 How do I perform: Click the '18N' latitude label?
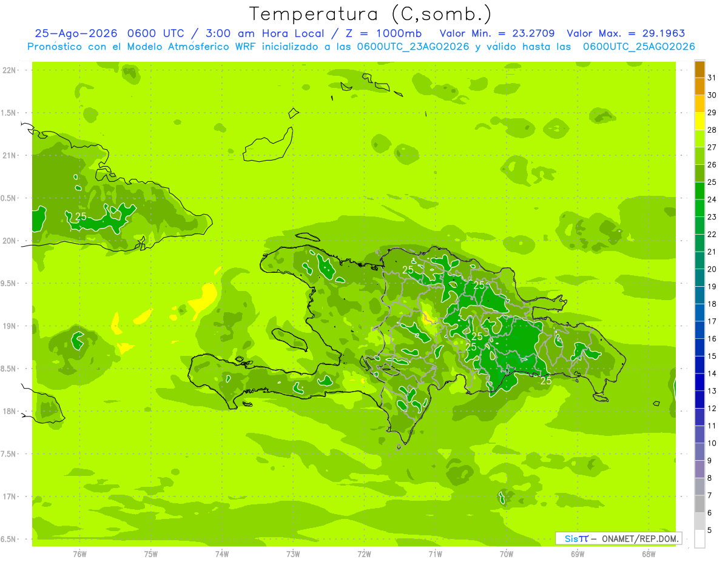point(8,411)
